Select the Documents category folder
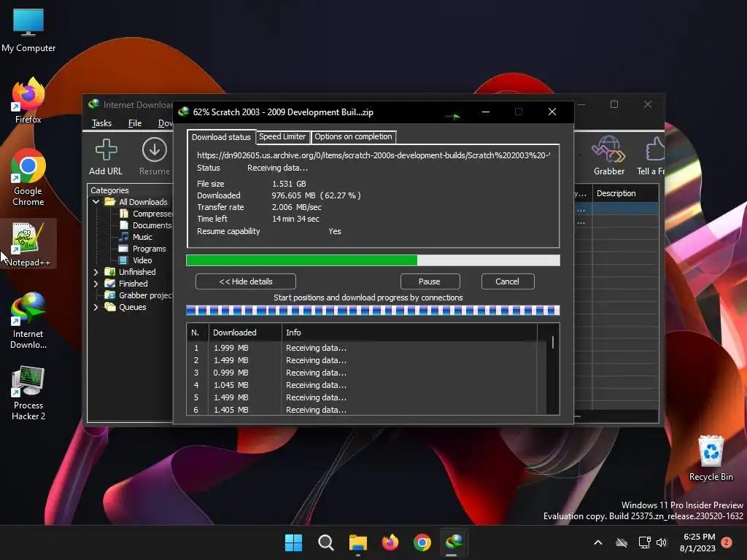This screenshot has width=747, height=560. pos(145,225)
